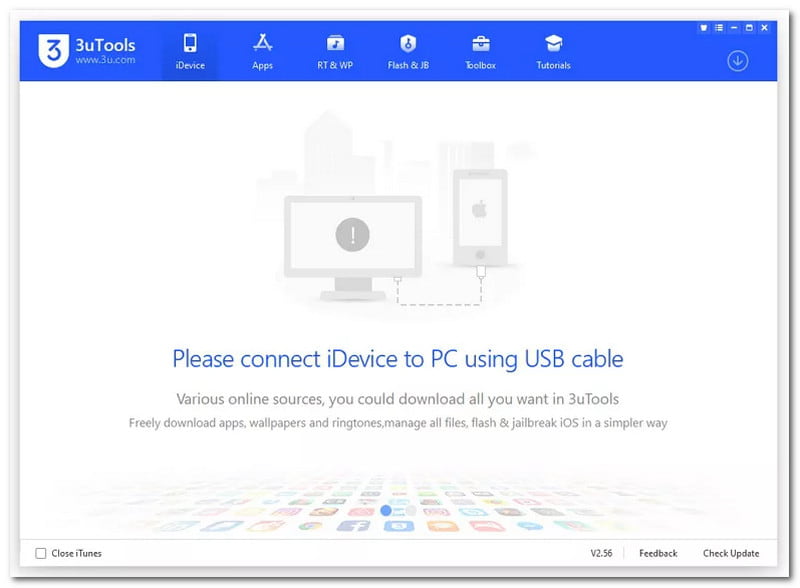This screenshot has height=588, width=800.
Task: Click Check Update
Action: tap(731, 553)
